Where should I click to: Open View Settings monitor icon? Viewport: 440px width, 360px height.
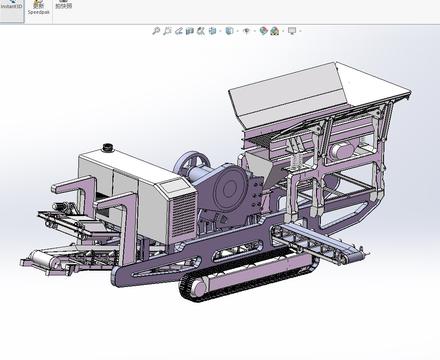[292, 31]
